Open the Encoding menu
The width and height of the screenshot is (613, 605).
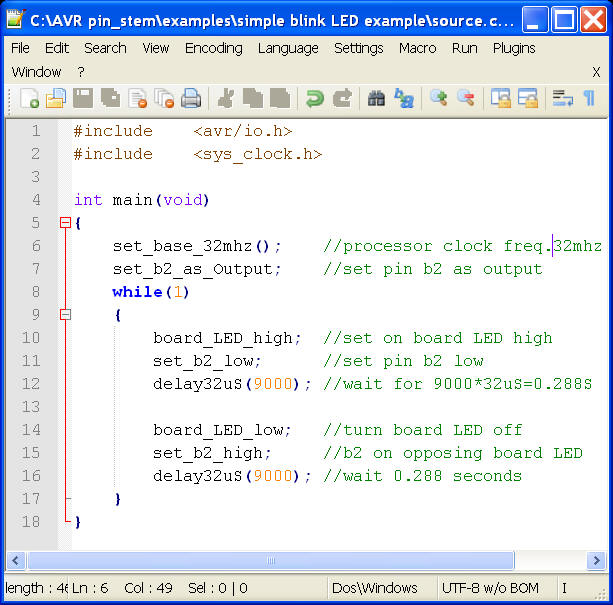pos(213,48)
